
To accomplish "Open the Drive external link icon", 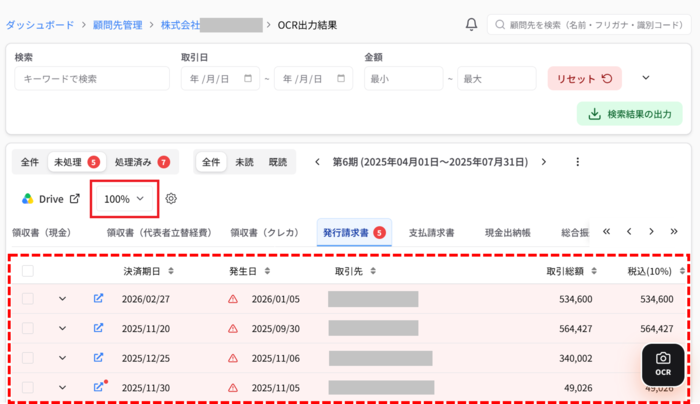I will 75,199.
